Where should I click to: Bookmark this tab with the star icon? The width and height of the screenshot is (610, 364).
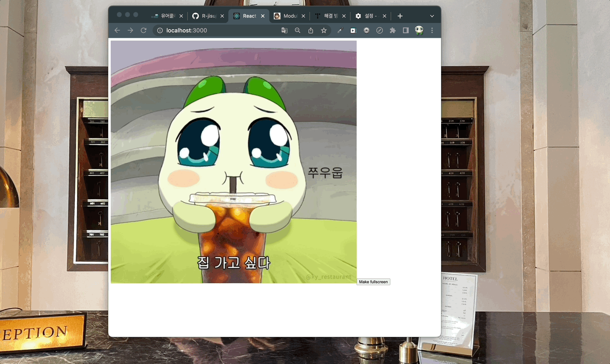point(324,30)
